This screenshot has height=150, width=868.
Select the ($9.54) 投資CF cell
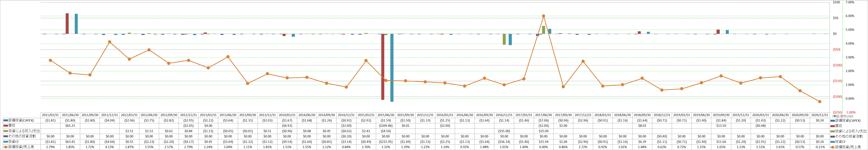click(287, 142)
